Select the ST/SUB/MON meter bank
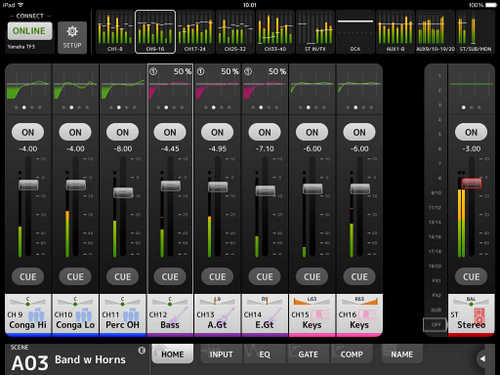This screenshot has width=500, height=375. pos(475,32)
